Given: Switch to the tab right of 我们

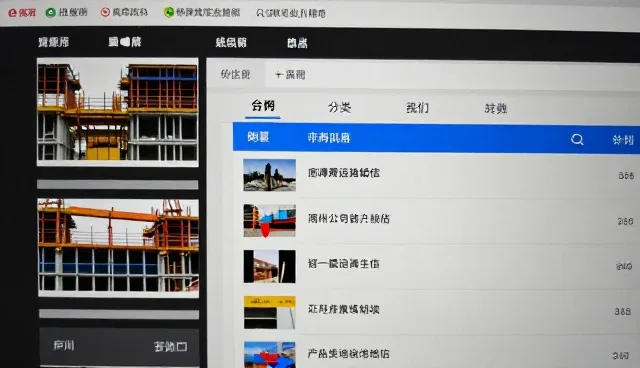Looking at the screenshot, I should pyautogui.click(x=496, y=109).
